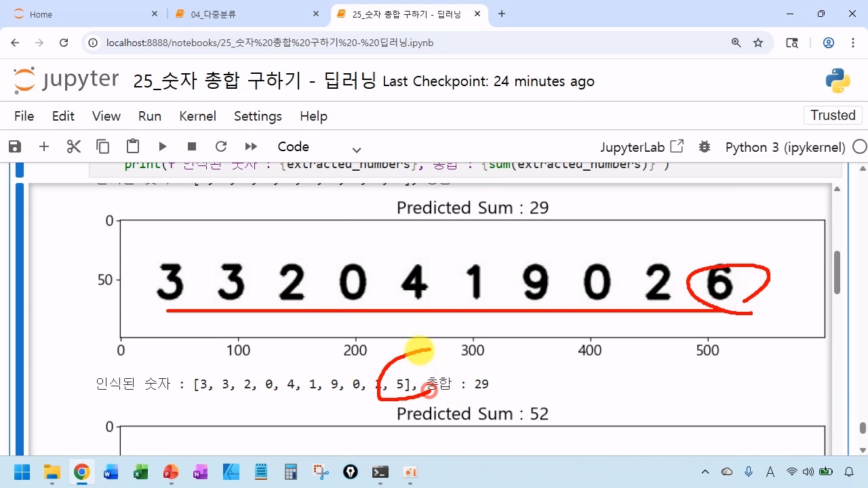Copy selected cell icon in toolbar
Screen dimensions: 868x488
[103, 146]
